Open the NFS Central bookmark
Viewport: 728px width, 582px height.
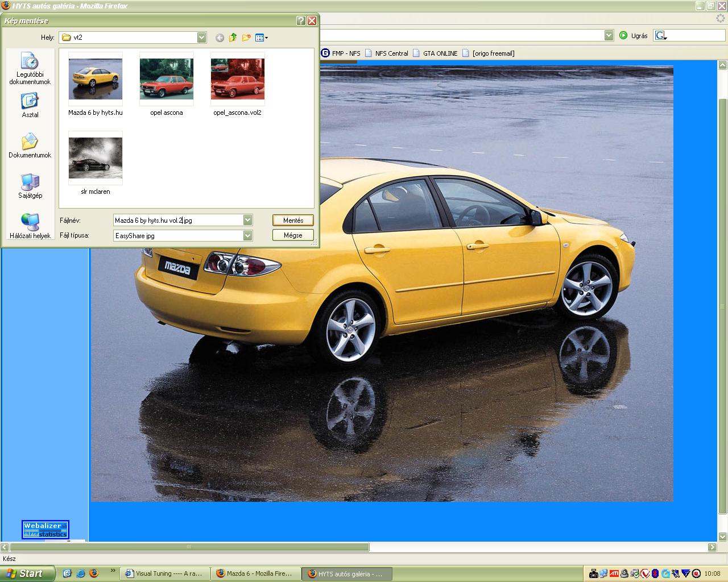coord(386,53)
